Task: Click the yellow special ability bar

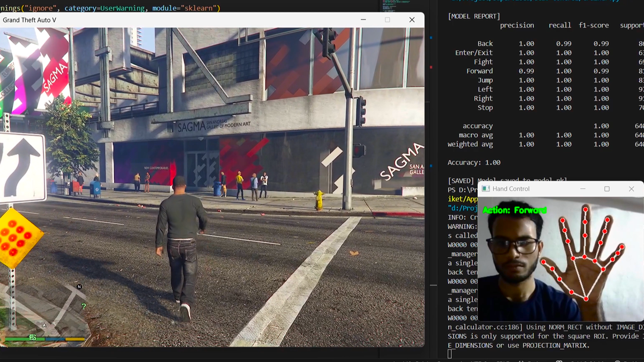Action: 75,339
